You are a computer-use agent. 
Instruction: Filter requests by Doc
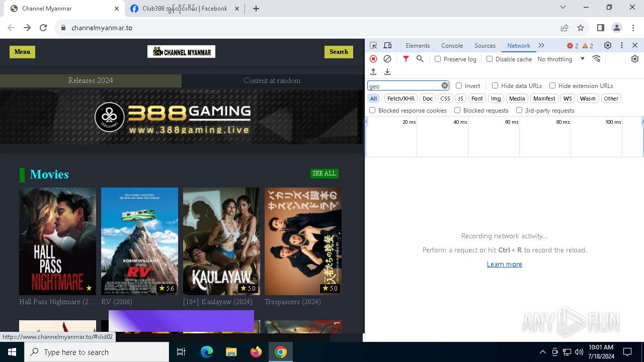[428, 99]
